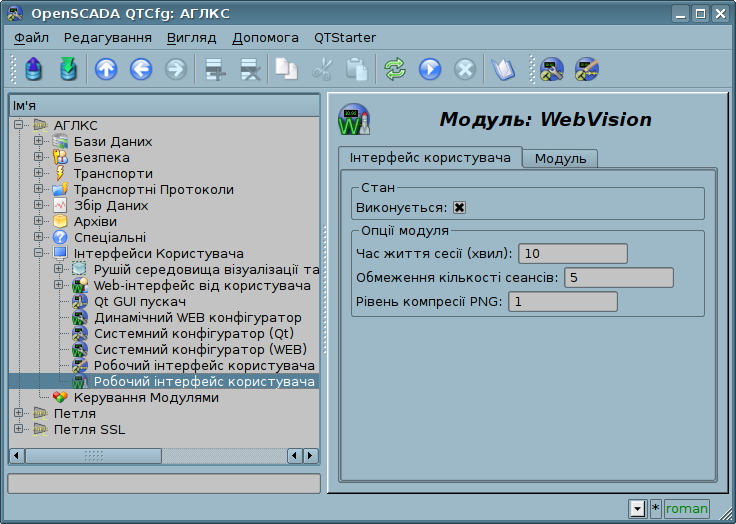
Task: Click the Рівень компресії PNG field
Action: 563,301
